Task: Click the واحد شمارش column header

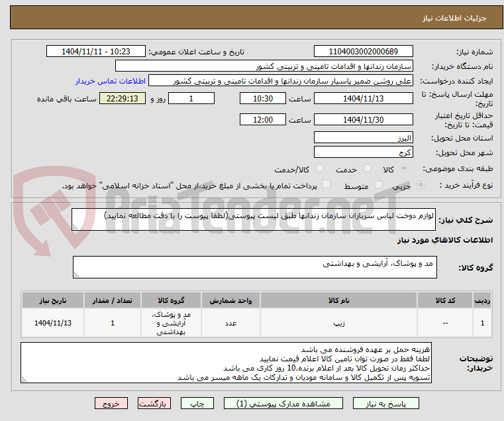Action: pos(230,300)
